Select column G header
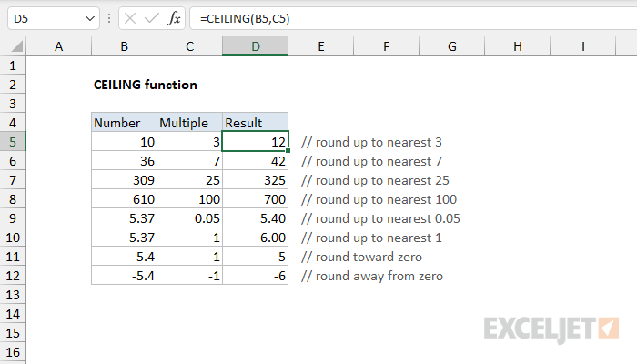Viewport: 637px width, 364px height. (451, 46)
